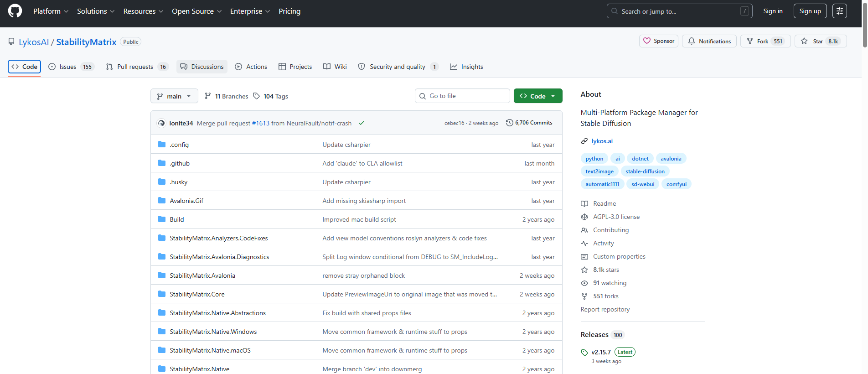View all 6,706 Commits
Image resolution: width=868 pixels, height=374 pixels.
529,123
